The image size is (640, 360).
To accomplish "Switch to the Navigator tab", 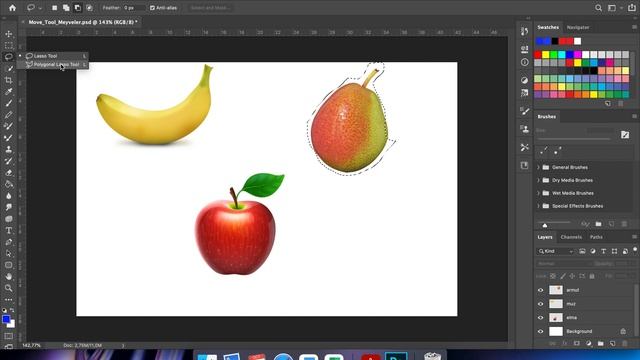I will 578,27.
